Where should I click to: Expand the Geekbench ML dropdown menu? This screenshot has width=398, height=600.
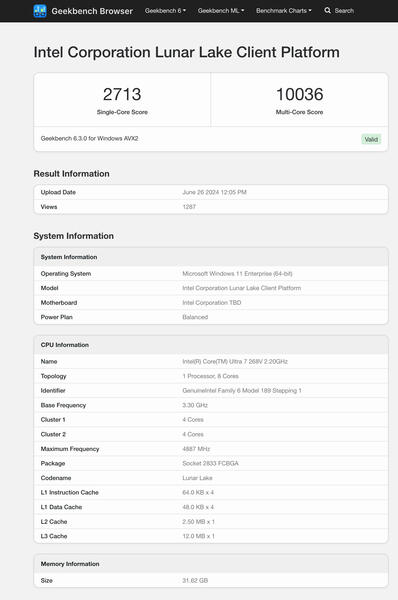click(221, 11)
